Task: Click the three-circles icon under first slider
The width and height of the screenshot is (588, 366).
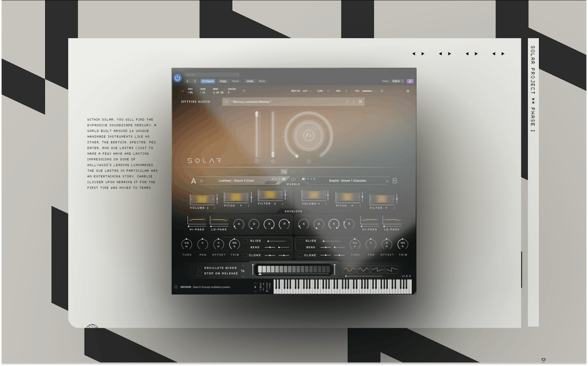Action: pos(257,161)
